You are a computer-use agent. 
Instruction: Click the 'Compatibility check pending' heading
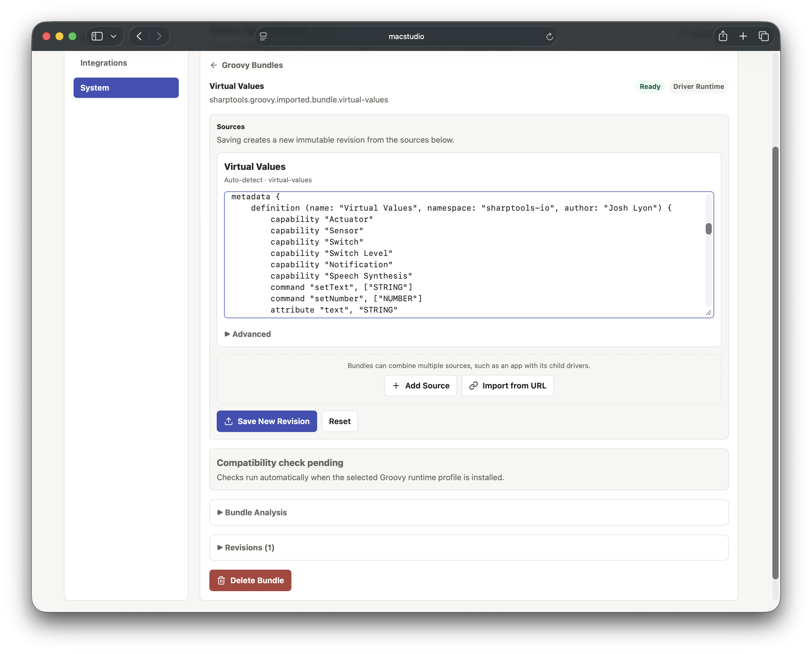coord(280,463)
